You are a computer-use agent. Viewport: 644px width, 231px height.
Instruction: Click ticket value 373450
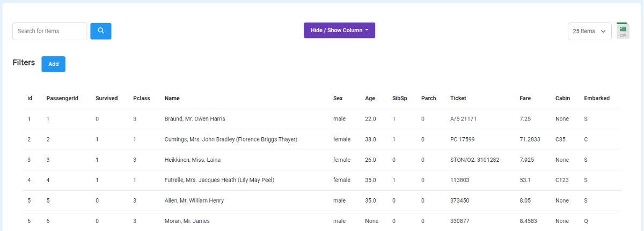[460, 200]
